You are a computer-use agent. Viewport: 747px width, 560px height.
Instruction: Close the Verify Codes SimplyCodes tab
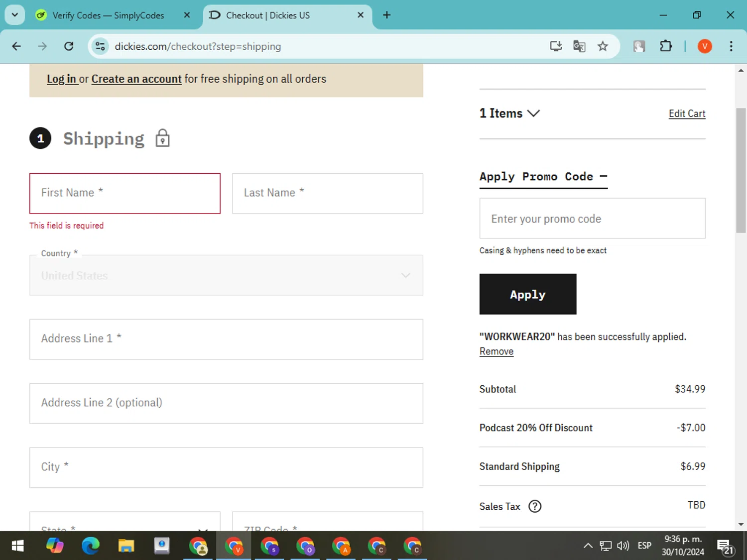[187, 15]
